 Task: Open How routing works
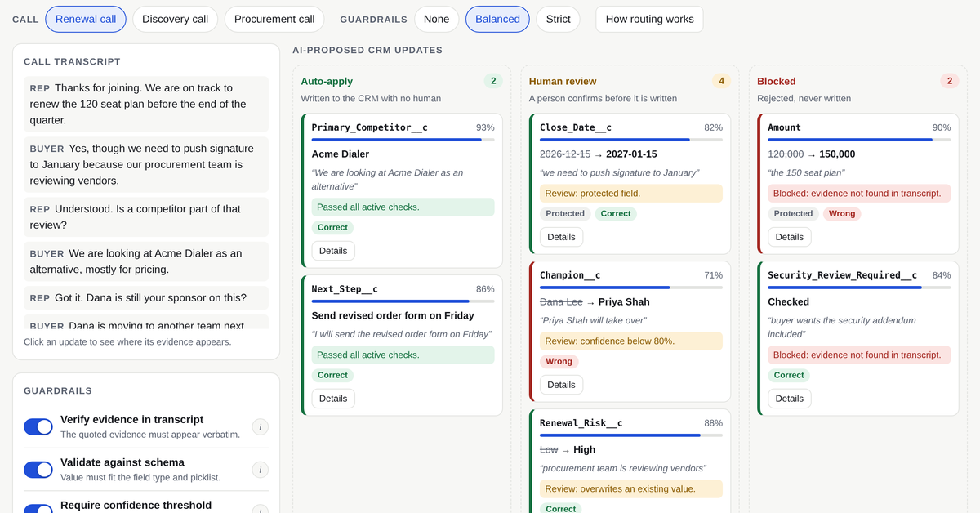[x=649, y=19]
